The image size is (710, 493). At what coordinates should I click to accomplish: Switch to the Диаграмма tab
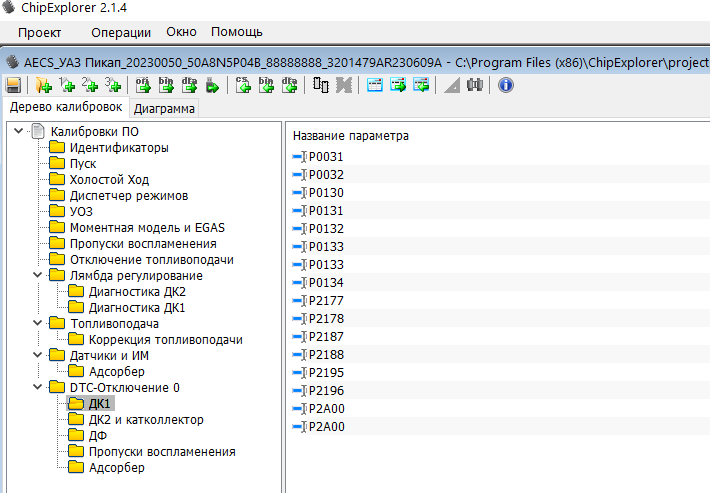[164, 108]
